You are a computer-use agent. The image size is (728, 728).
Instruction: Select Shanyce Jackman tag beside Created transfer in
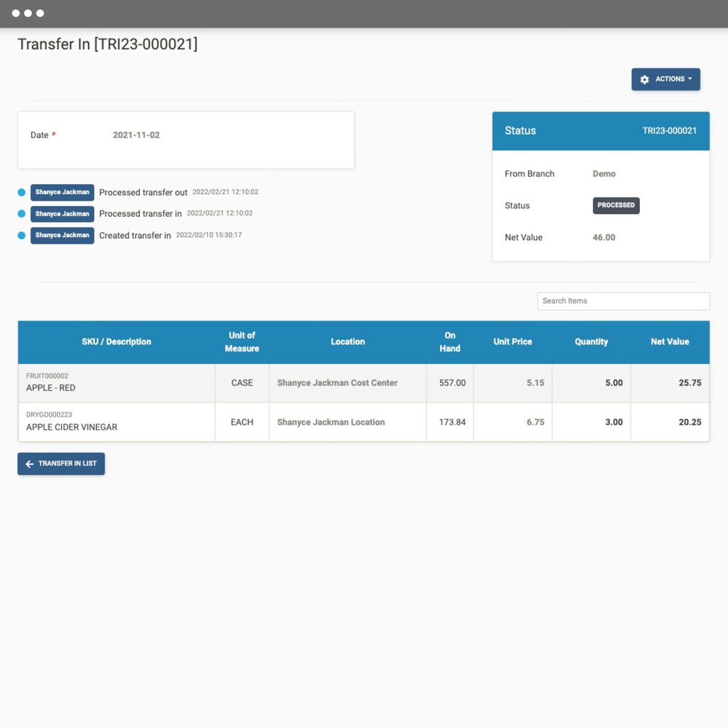[63, 235]
